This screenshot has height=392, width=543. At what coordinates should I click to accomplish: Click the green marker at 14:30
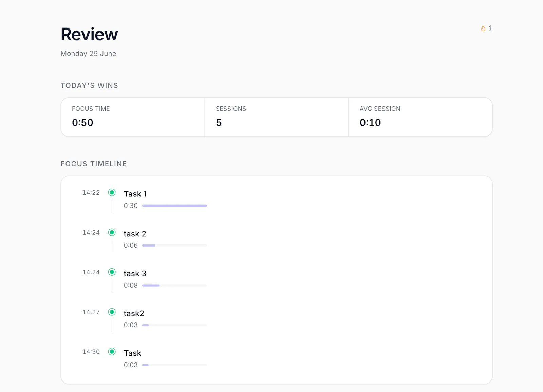(x=112, y=352)
